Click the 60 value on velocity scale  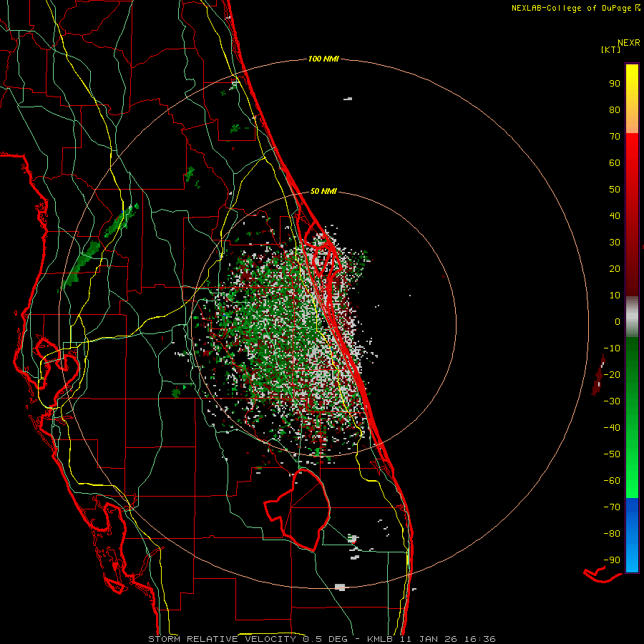tap(615, 163)
